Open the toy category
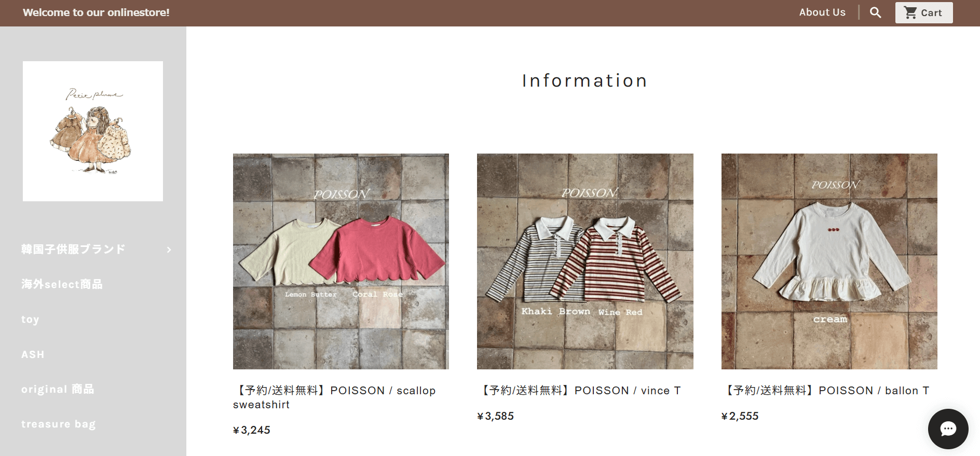The height and width of the screenshot is (456, 980). pyautogui.click(x=30, y=320)
